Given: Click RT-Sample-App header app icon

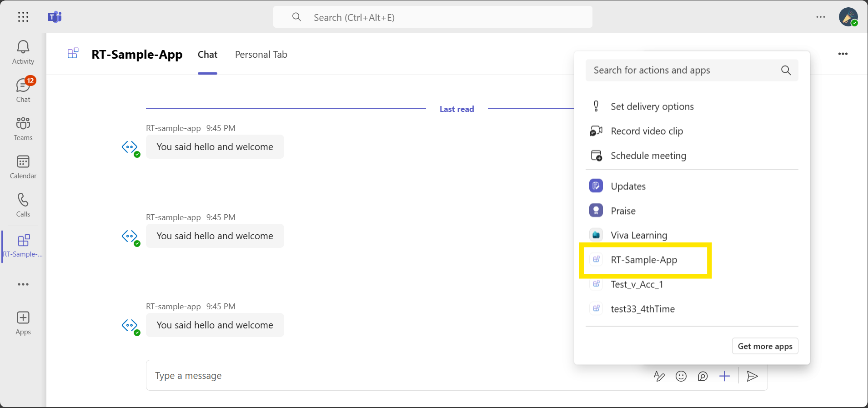Looking at the screenshot, I should click(73, 54).
